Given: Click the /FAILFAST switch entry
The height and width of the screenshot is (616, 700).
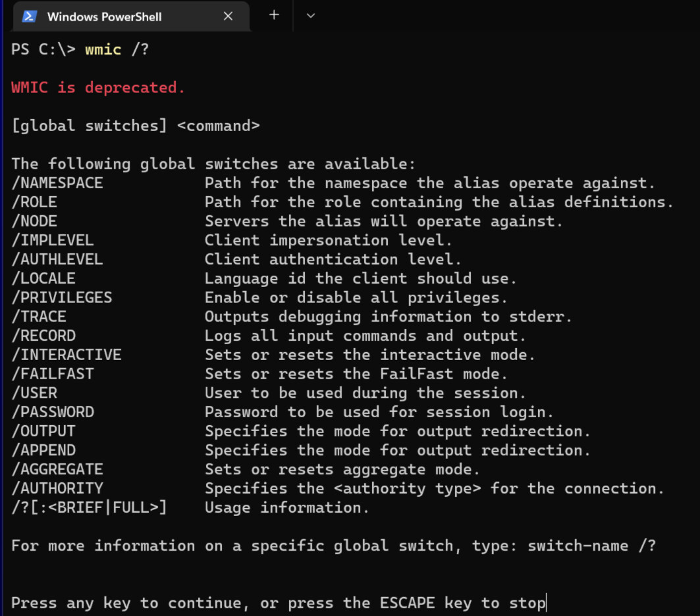Looking at the screenshot, I should [53, 374].
